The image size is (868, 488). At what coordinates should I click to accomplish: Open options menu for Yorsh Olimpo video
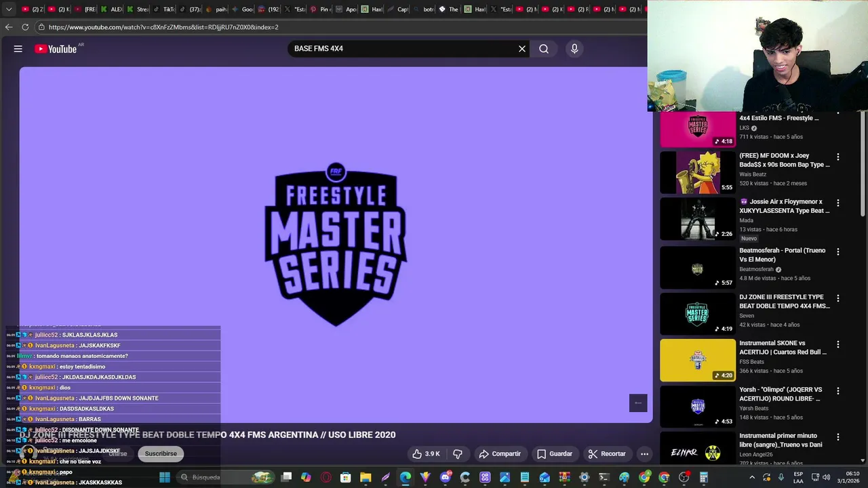click(838, 391)
